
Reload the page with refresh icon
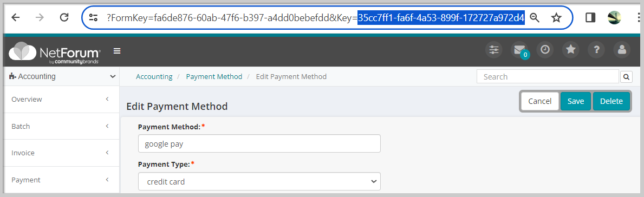[64, 18]
